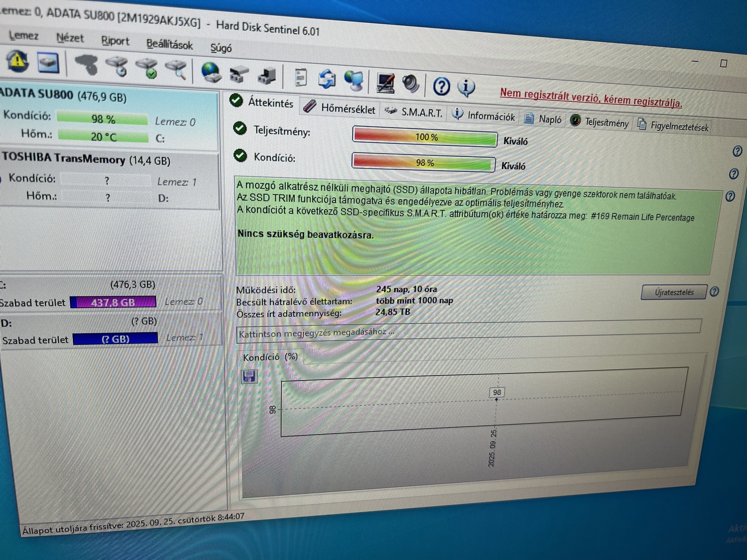Click the blue question mark toolbar icon
This screenshot has height=560, width=747.
[441, 86]
